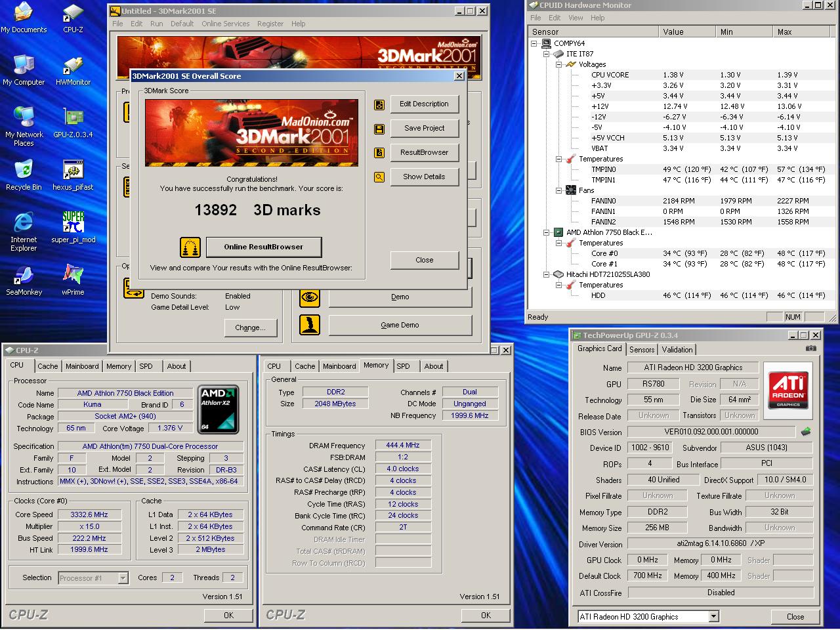Launch the CPU-Z desktop shortcut
Screen dimensions: 840x630
pos(73,18)
